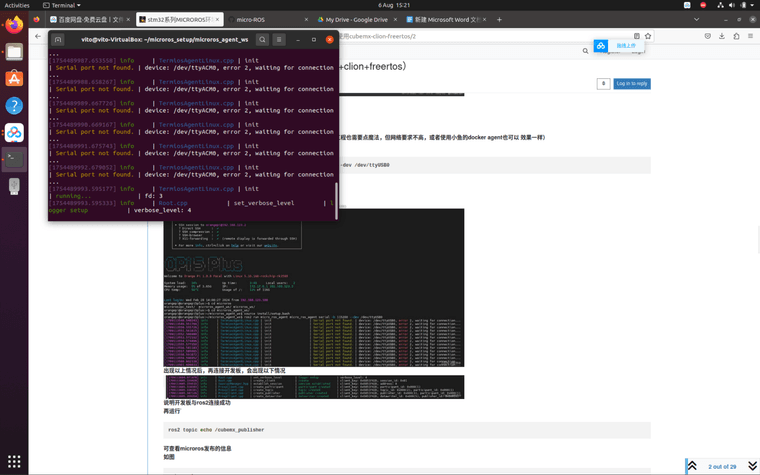
Task: Toggle reader view icon in address bar
Action: pos(637,36)
